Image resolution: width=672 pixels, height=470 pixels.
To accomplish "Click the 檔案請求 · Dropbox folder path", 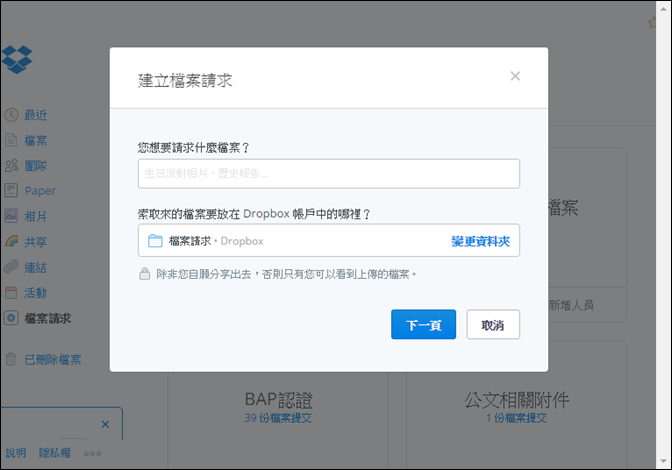I will (216, 241).
